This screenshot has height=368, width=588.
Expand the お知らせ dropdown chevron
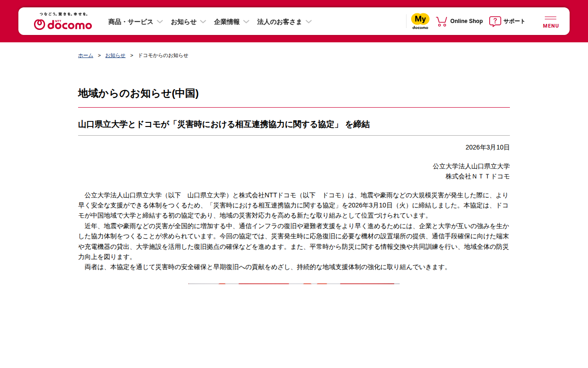pyautogui.click(x=203, y=22)
